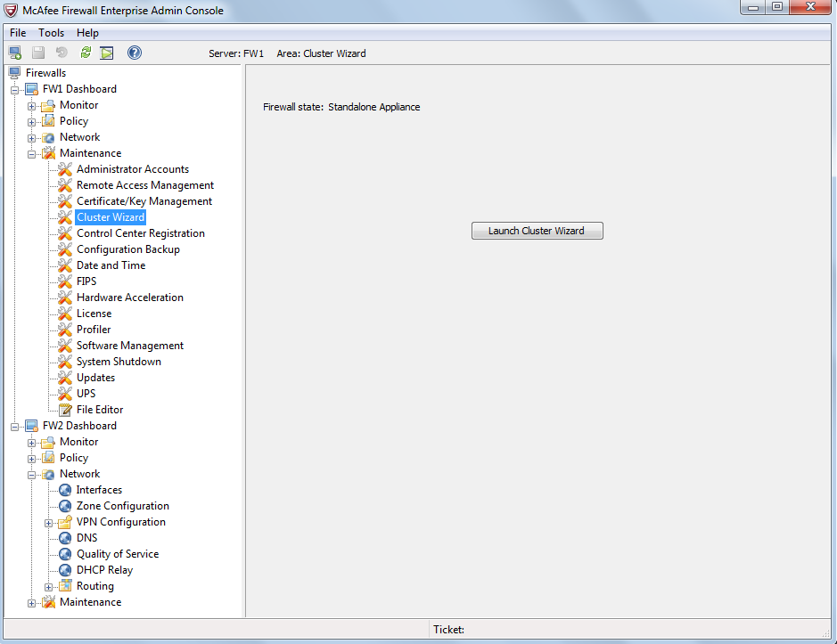
Task: Select UPS in the Maintenance tree
Action: coord(86,393)
